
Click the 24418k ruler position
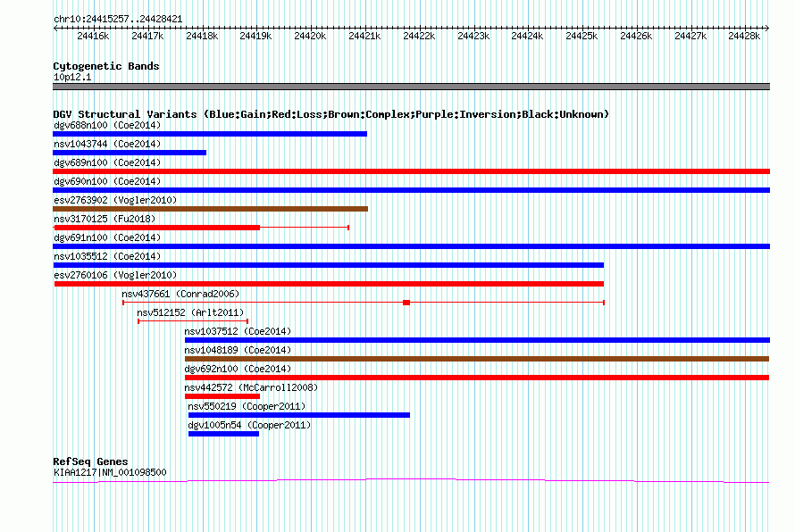pos(202,36)
